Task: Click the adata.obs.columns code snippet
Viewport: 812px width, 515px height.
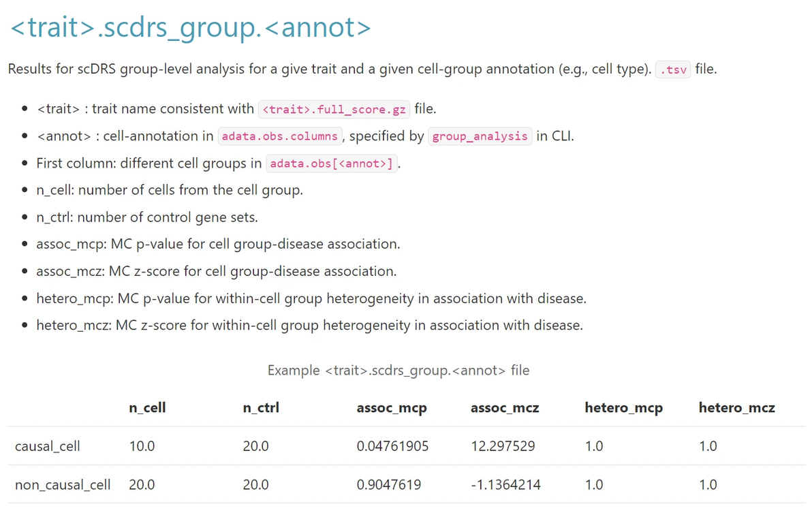Action: coord(279,136)
